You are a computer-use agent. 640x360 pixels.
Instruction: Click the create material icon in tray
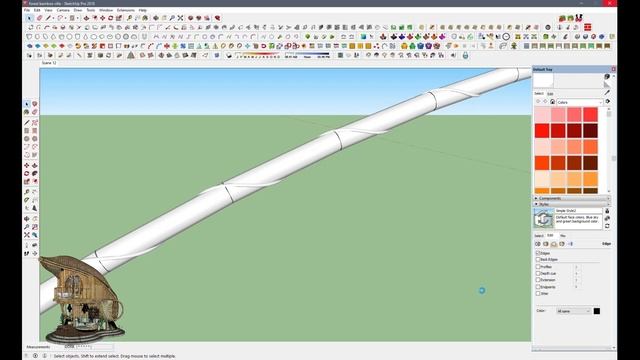coord(607,76)
